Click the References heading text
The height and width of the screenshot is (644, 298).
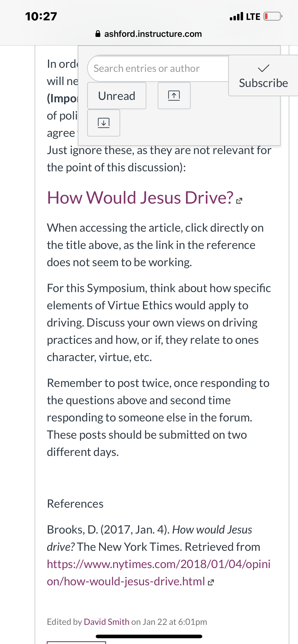(75, 504)
